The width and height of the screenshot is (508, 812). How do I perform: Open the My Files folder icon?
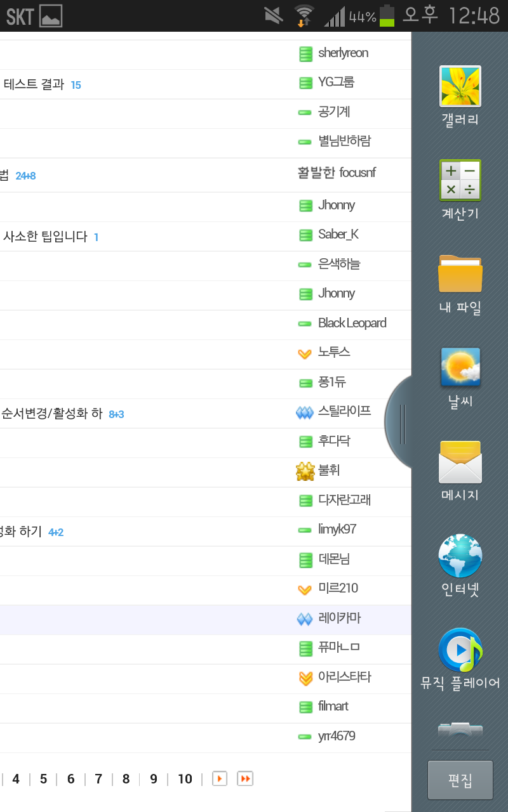tap(460, 274)
